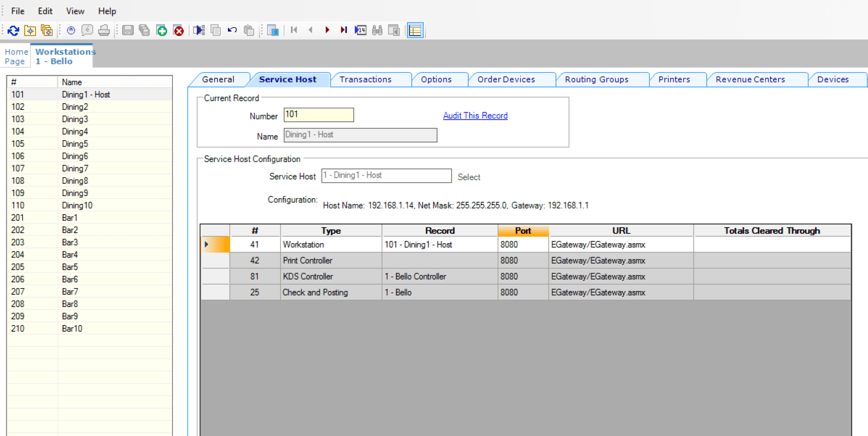
Task: Open the Service Host selection field
Action: pyautogui.click(x=386, y=175)
